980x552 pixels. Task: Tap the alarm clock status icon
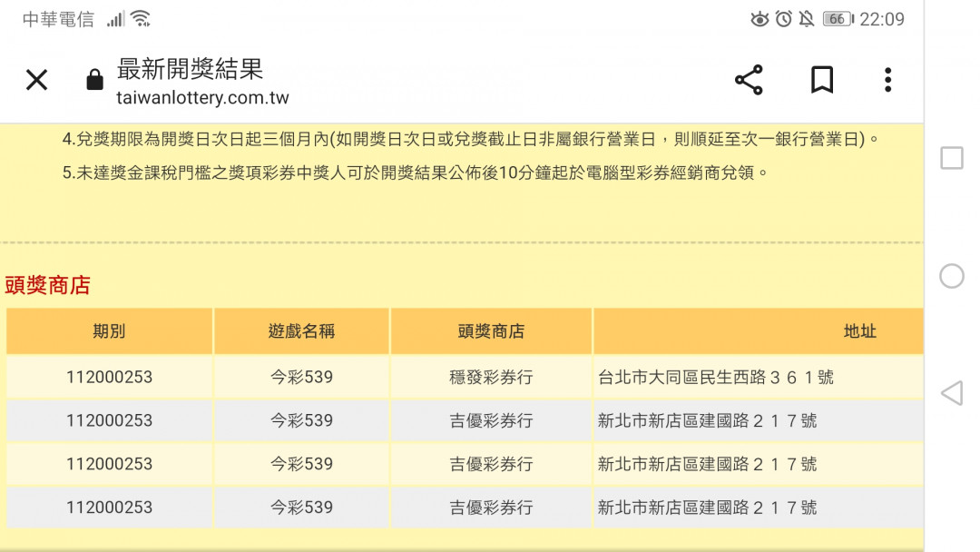(x=784, y=19)
